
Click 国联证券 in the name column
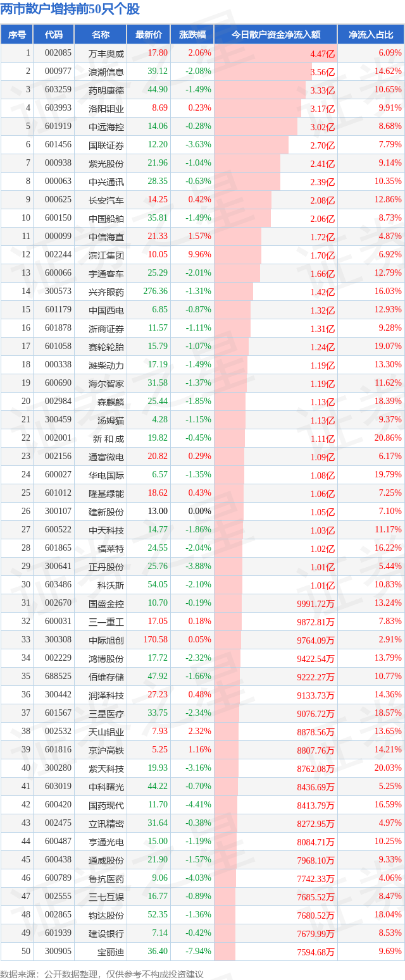click(106, 145)
